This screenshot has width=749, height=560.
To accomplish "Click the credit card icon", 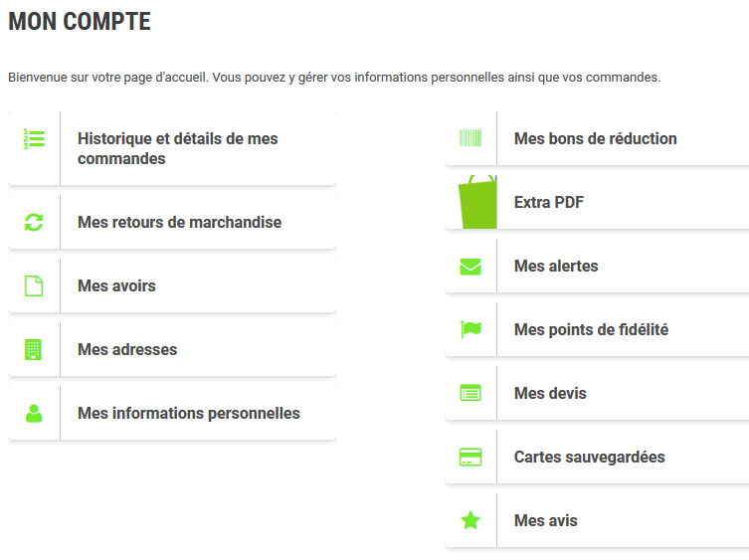I will coord(470,458).
